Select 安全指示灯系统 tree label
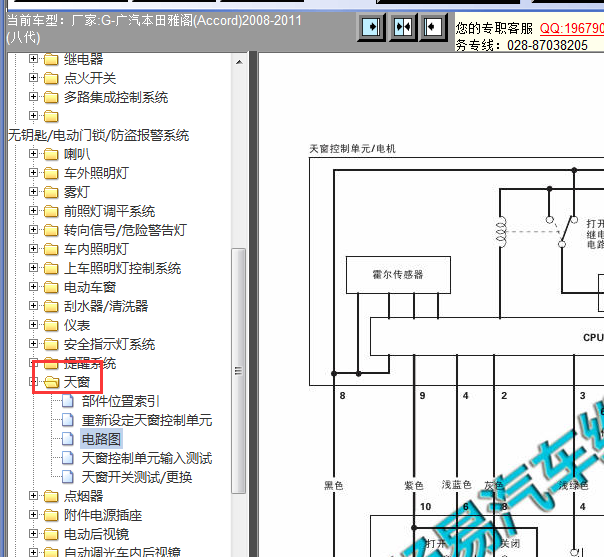Viewport: 604px width, 557px height. [109, 344]
